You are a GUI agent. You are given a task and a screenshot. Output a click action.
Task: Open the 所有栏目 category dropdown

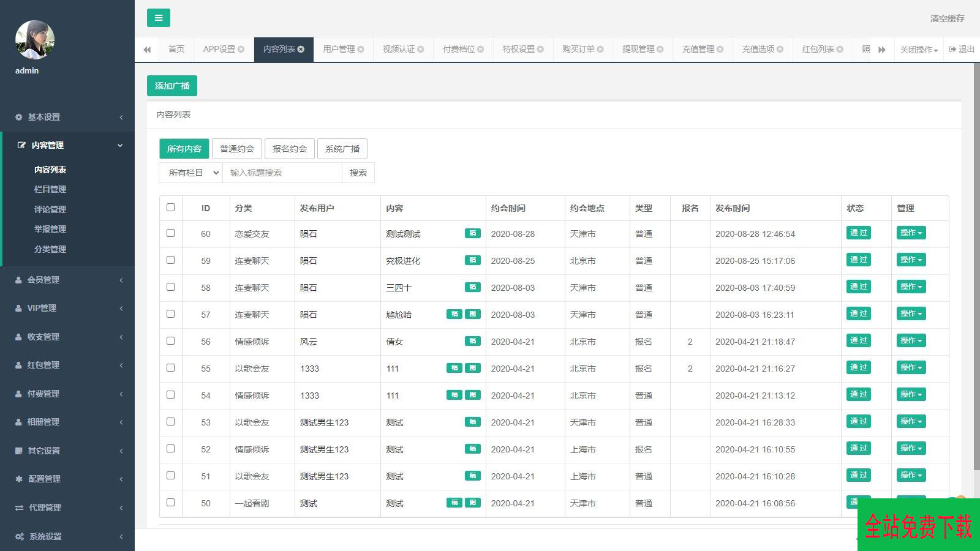pyautogui.click(x=190, y=173)
